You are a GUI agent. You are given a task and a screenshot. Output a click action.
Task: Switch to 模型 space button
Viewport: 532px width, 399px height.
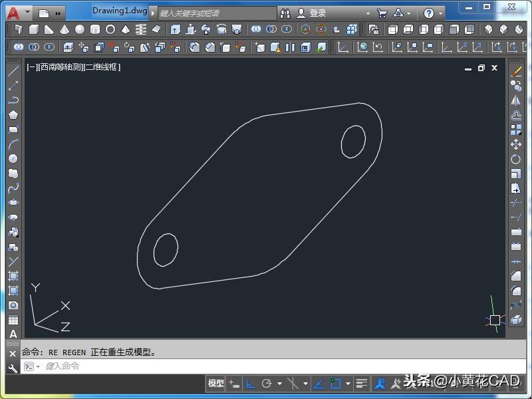click(x=216, y=384)
